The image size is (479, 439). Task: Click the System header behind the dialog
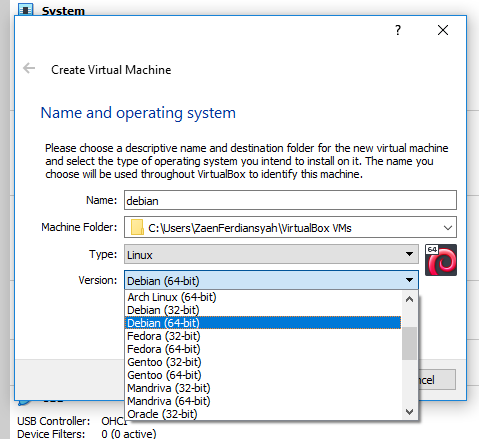(x=63, y=11)
